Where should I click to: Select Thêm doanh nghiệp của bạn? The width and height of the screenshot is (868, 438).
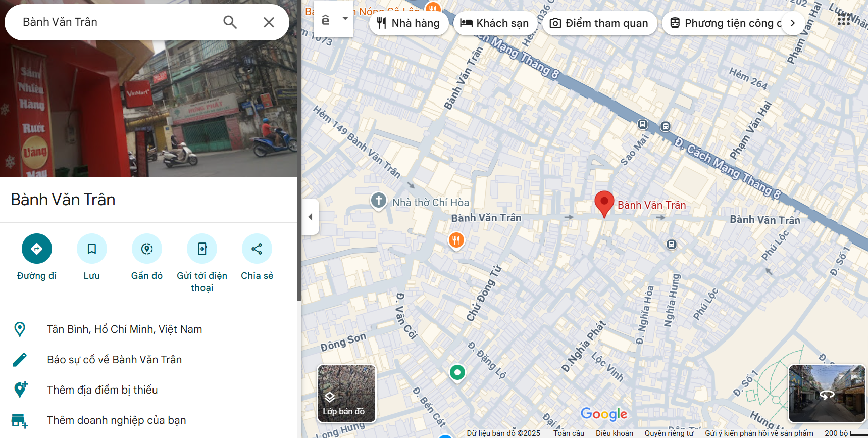[x=116, y=420]
